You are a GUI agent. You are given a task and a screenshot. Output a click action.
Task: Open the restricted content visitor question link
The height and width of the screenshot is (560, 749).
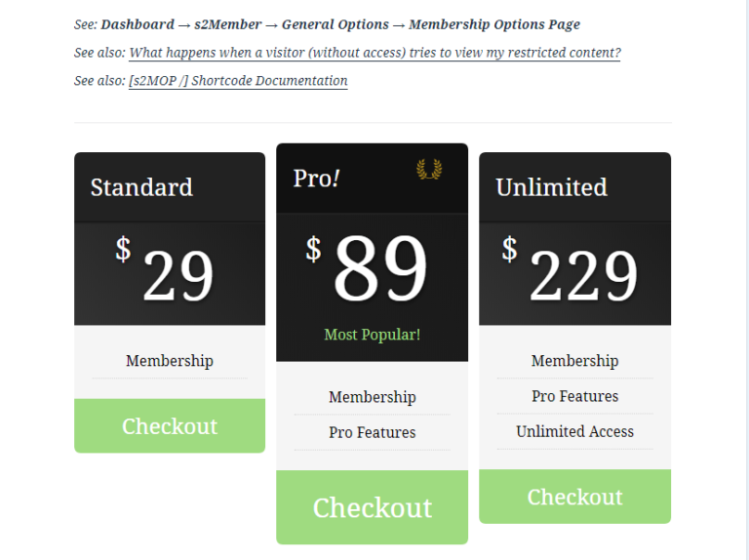point(374,53)
